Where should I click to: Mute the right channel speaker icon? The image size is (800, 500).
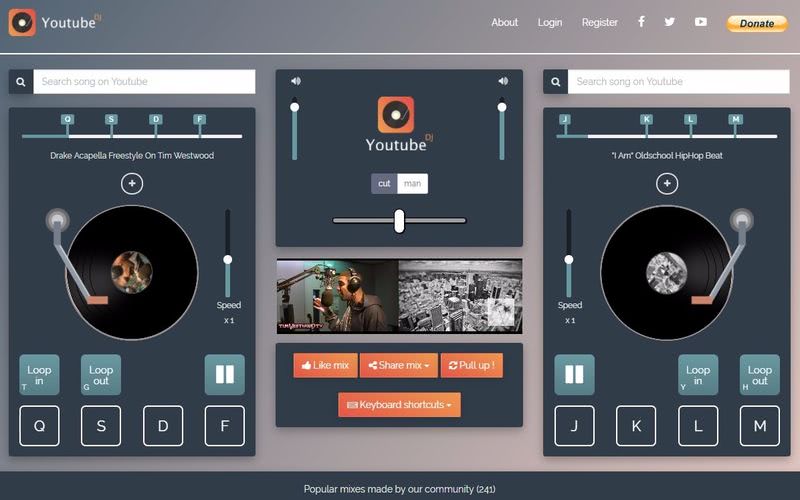(503, 81)
